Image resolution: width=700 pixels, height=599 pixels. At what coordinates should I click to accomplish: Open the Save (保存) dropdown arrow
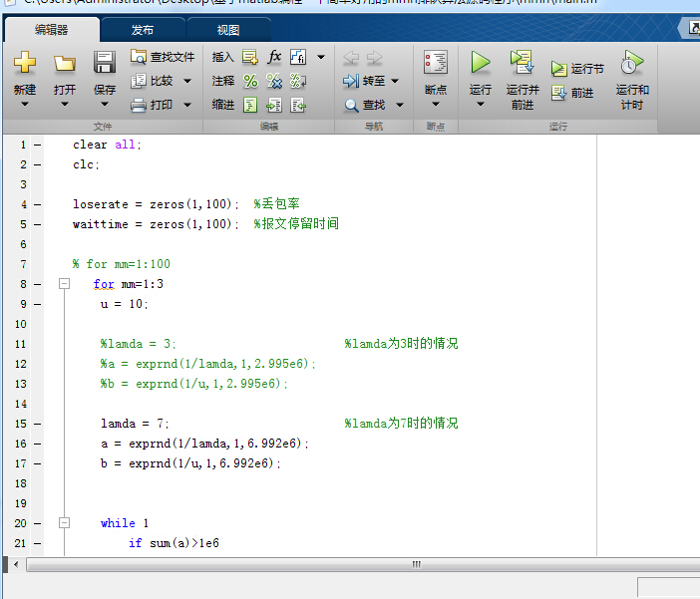click(x=105, y=104)
